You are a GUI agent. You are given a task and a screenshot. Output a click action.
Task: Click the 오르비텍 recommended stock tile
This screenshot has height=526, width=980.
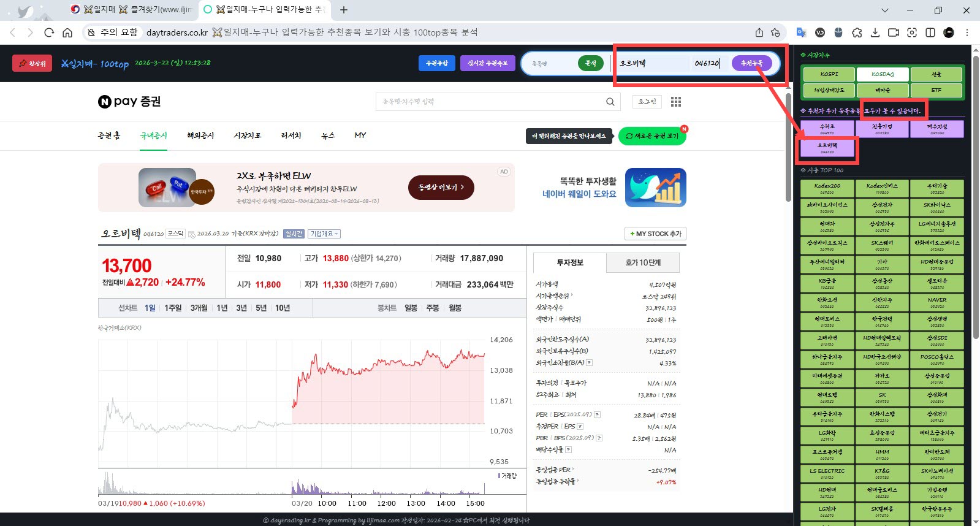[827, 148]
